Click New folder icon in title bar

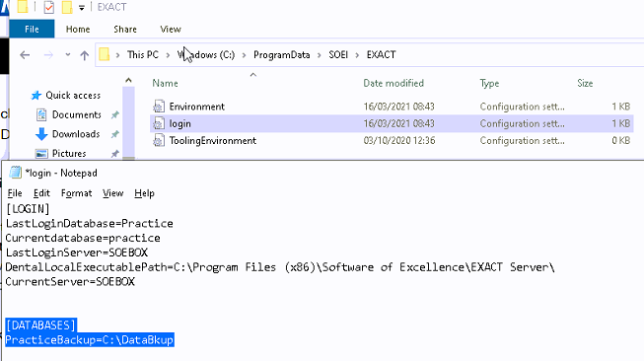(x=66, y=7)
